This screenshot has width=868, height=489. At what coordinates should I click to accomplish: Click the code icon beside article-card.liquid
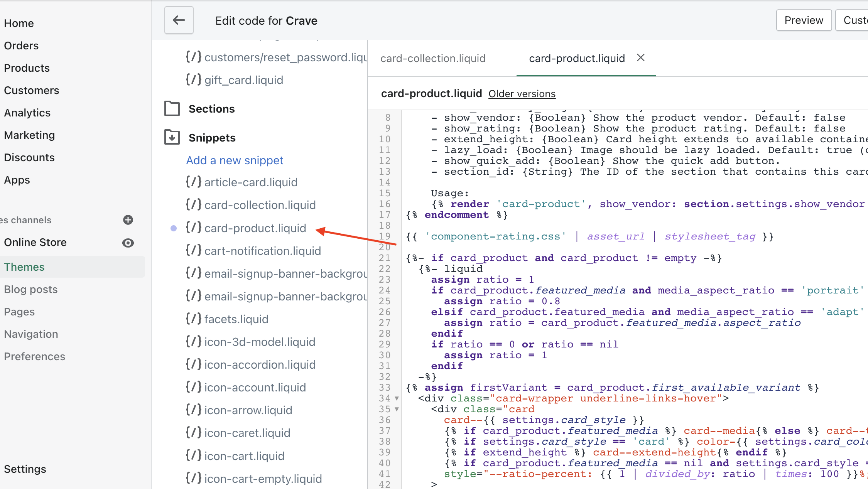pyautogui.click(x=194, y=182)
